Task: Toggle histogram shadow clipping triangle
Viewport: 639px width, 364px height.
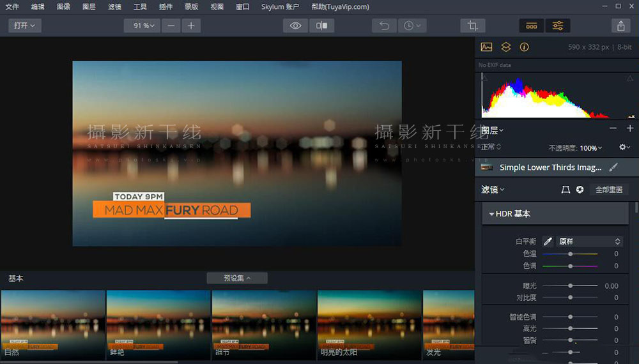Action: [484, 78]
